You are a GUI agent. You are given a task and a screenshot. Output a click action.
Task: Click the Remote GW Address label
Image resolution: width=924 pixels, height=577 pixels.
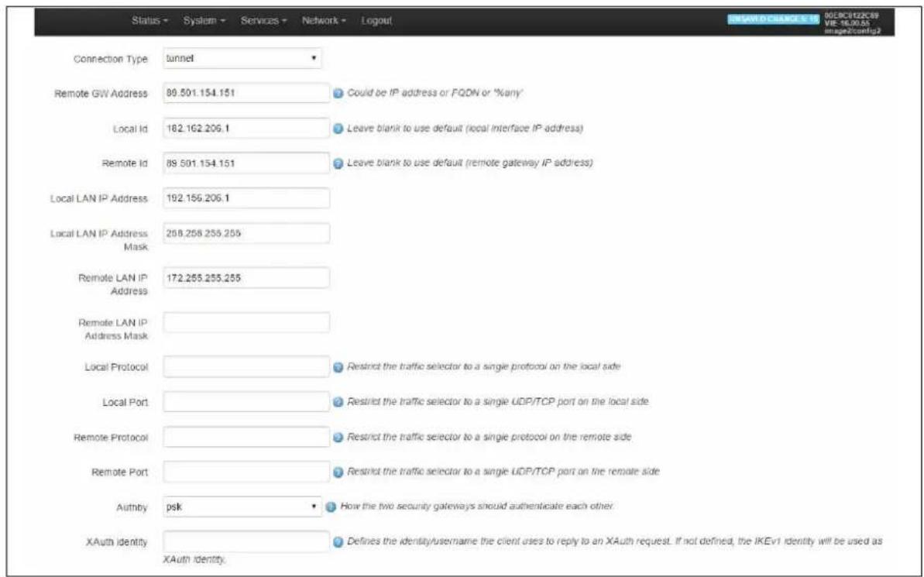101,93
